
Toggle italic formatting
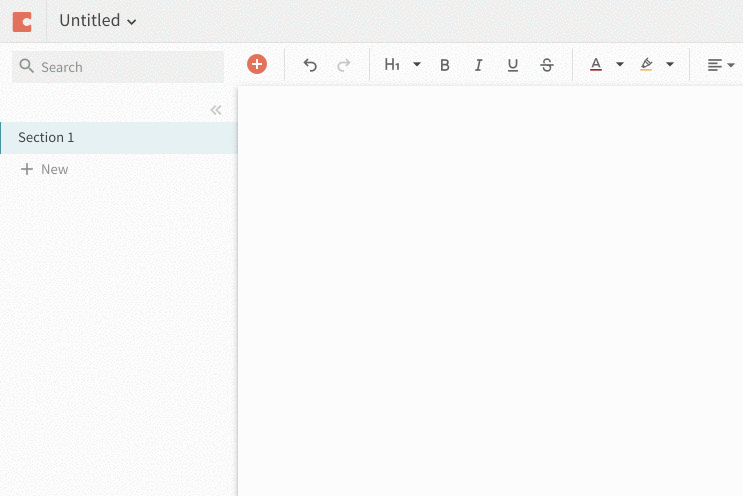point(479,64)
